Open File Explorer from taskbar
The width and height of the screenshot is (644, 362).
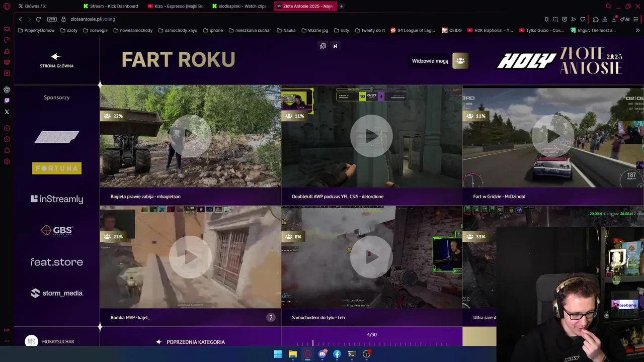(293, 354)
